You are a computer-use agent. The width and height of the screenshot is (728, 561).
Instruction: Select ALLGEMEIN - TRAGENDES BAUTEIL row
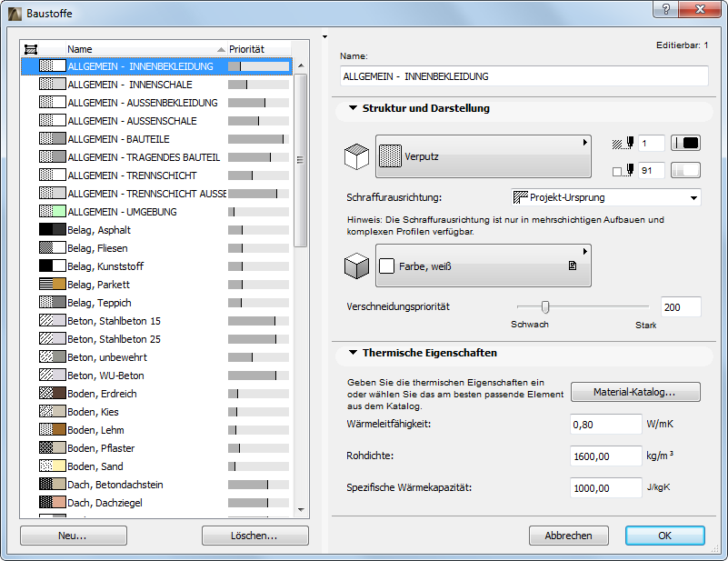tap(156, 157)
